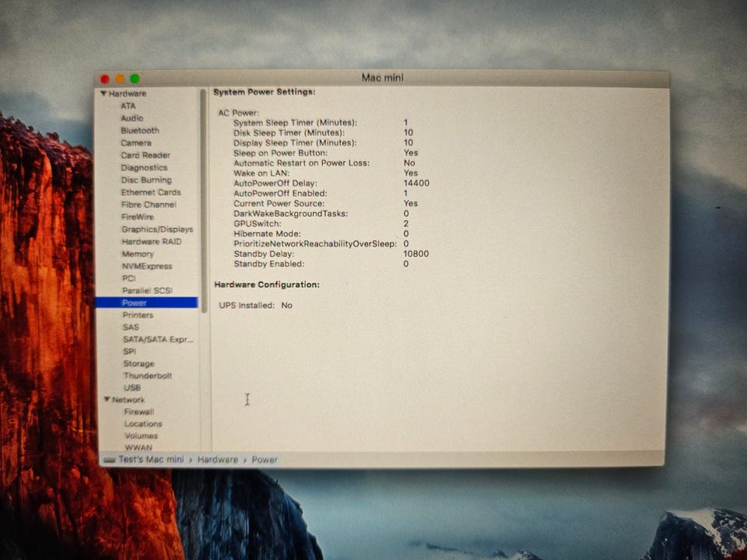Open Fibre Channel entry

point(149,205)
